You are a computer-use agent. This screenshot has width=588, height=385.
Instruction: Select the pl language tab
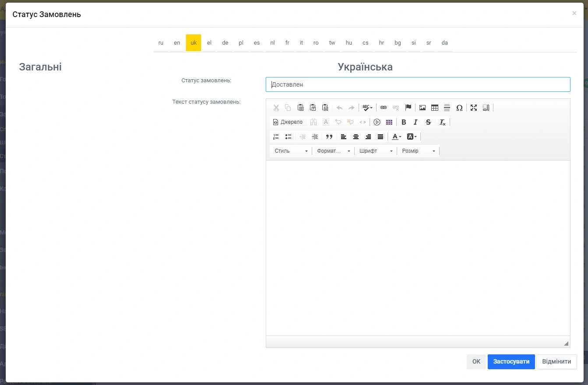tap(241, 43)
